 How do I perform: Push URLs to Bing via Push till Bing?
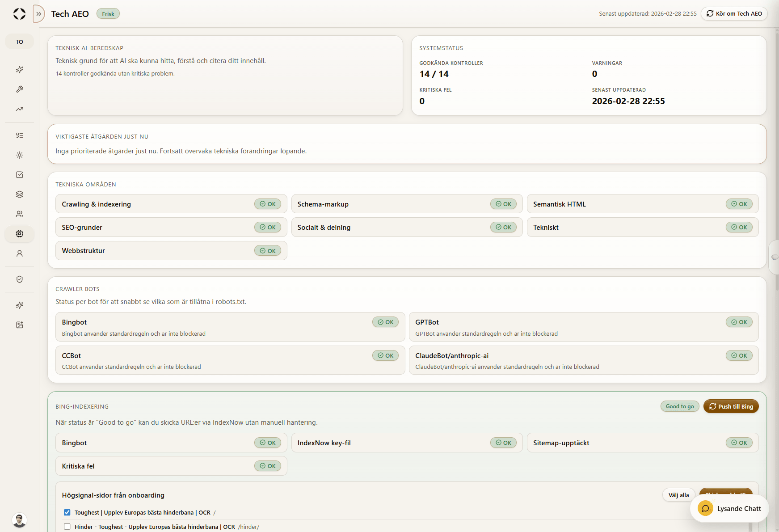(731, 406)
